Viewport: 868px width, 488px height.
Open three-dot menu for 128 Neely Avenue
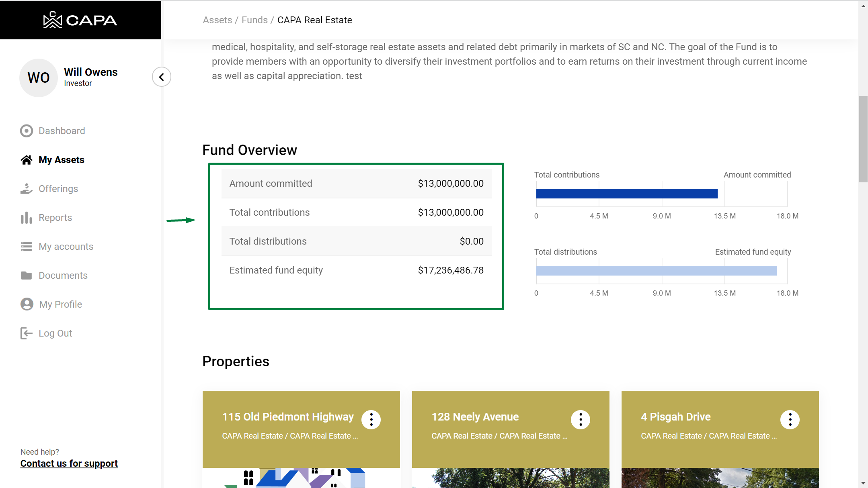[581, 420]
